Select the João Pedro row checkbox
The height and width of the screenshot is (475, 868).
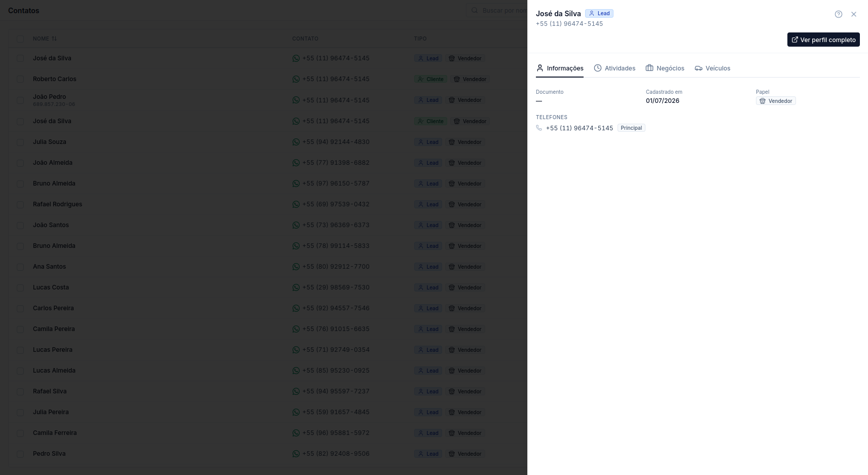point(20,100)
